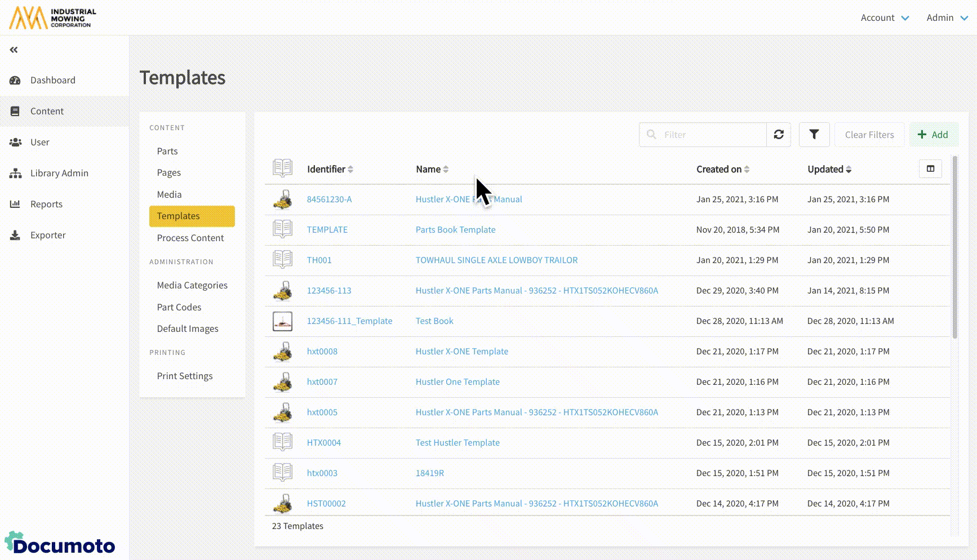Open Process Content in the content menu
This screenshot has height=560, width=977.
click(190, 238)
